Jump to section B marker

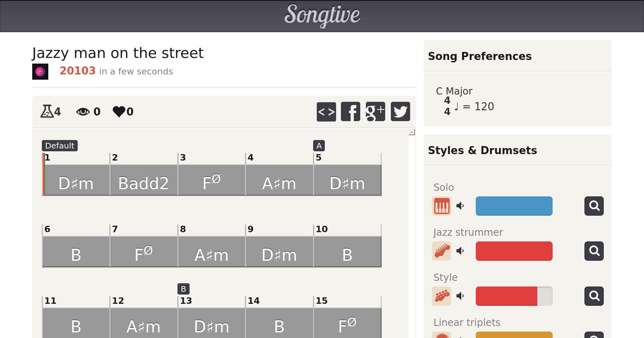click(x=183, y=289)
